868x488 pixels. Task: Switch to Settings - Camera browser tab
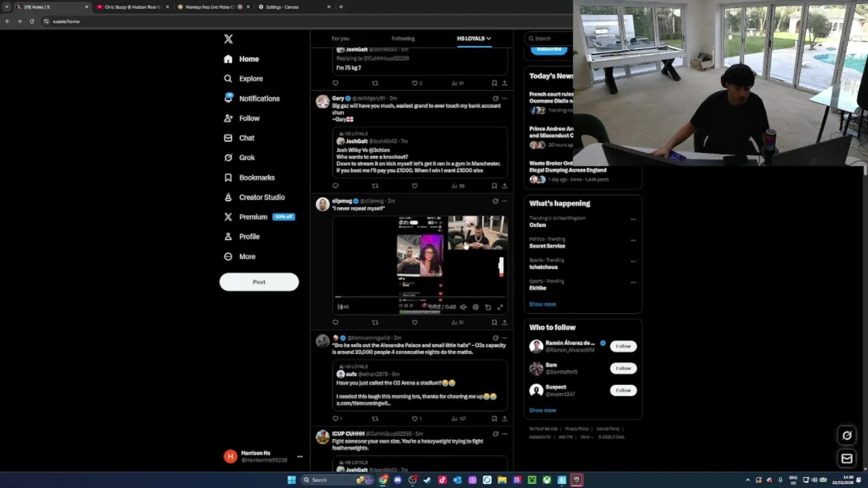click(x=293, y=7)
